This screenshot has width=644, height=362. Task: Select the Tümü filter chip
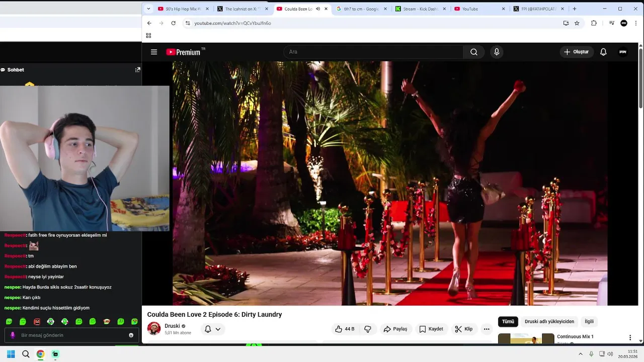point(508,321)
